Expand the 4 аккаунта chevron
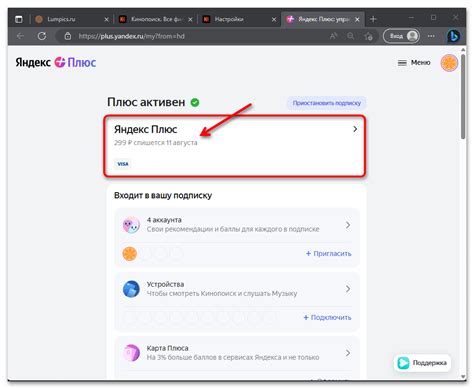 pyautogui.click(x=348, y=225)
